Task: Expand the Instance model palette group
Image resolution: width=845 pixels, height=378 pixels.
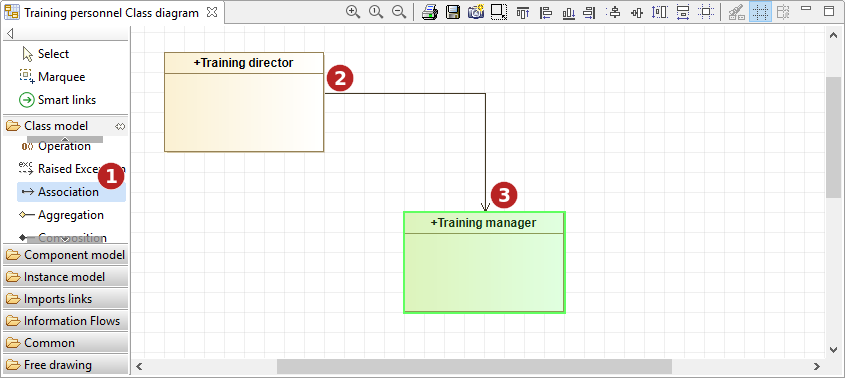Action: [x=65, y=277]
